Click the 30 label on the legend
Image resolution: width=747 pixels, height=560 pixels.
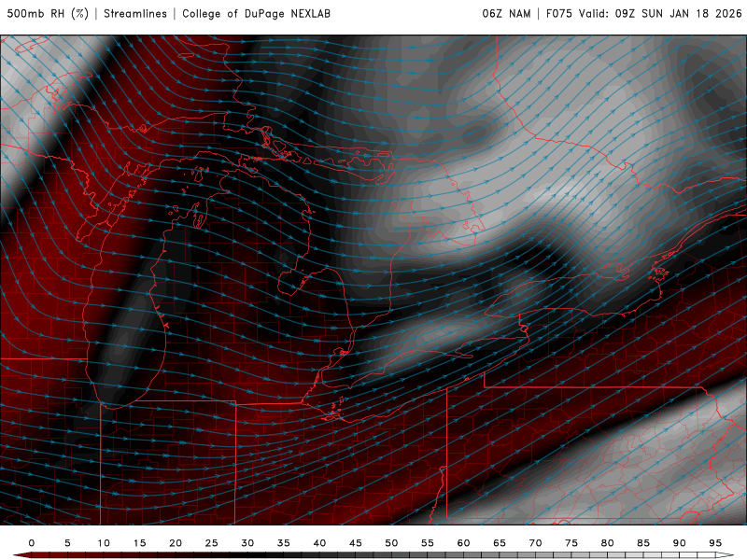(x=247, y=543)
